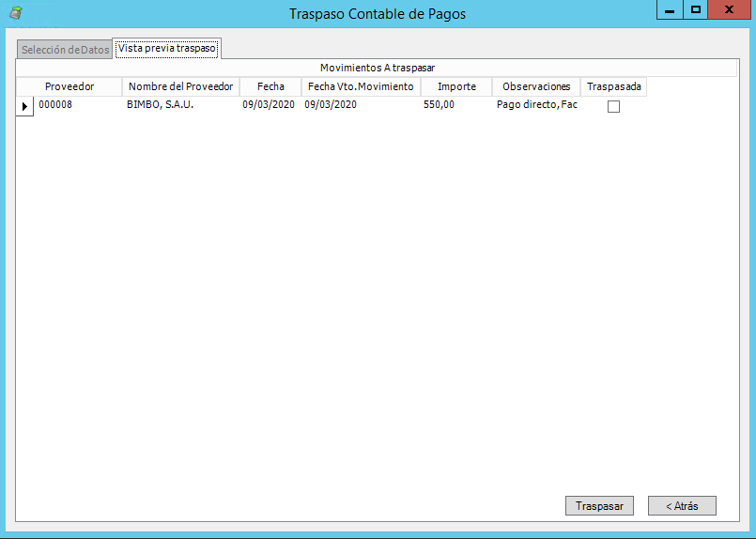Click the Proveedor column header
The image size is (756, 539).
click(x=69, y=86)
